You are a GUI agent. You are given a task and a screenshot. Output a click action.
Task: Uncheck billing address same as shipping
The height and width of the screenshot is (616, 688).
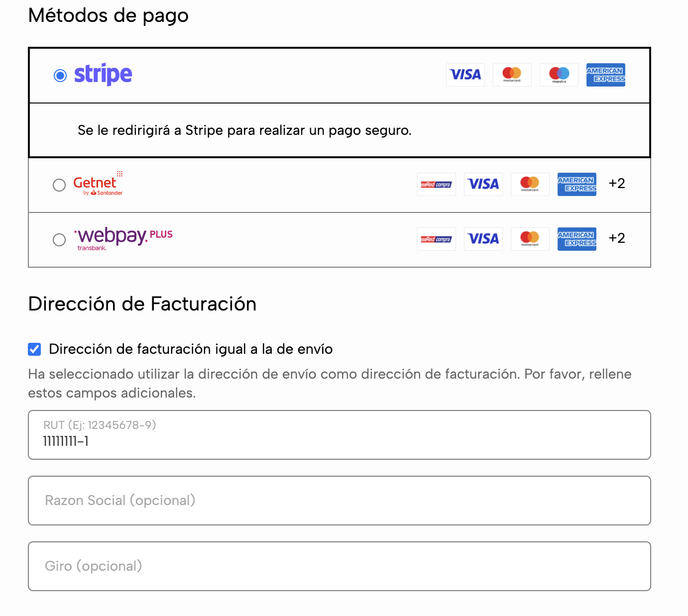coord(34,349)
